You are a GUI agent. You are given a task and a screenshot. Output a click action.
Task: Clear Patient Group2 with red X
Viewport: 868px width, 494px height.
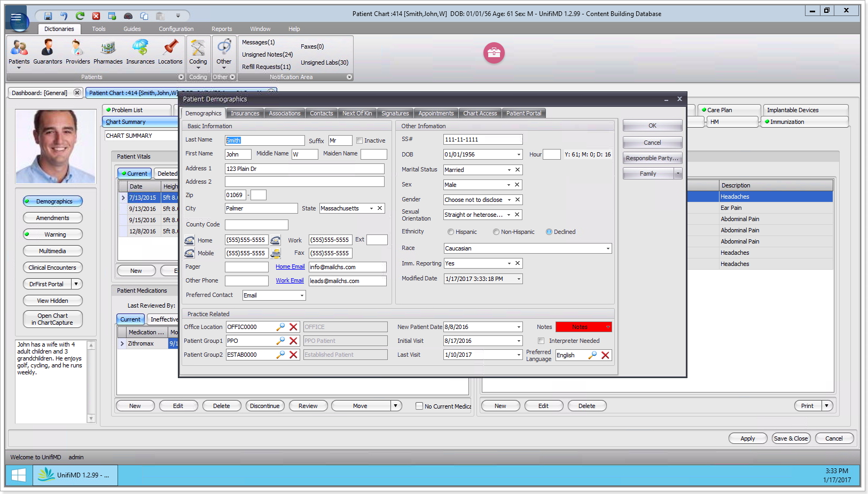[293, 355]
